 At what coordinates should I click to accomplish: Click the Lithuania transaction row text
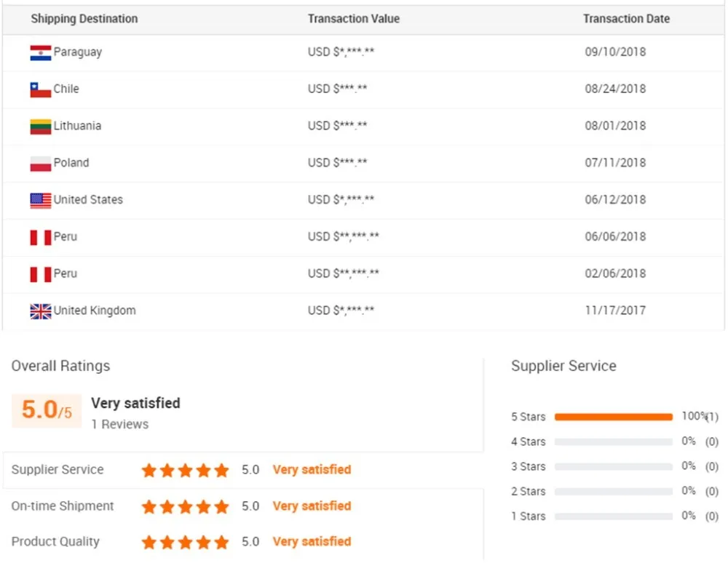pyautogui.click(x=77, y=126)
